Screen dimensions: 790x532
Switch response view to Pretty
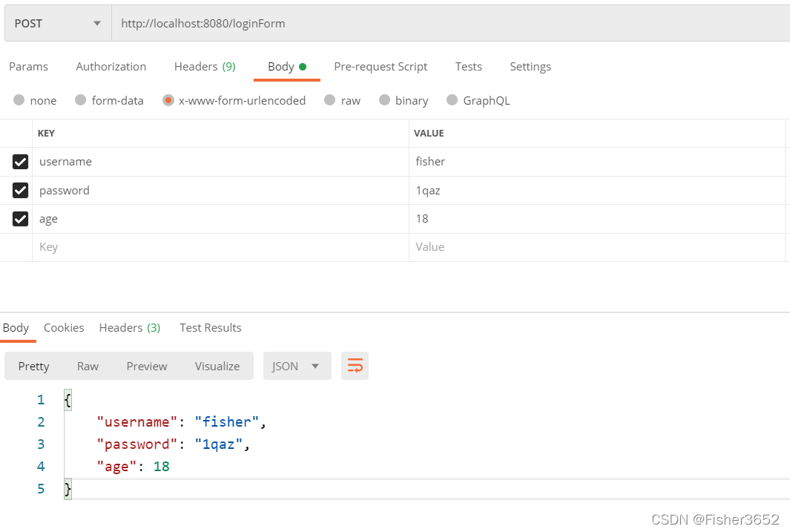[34, 367]
